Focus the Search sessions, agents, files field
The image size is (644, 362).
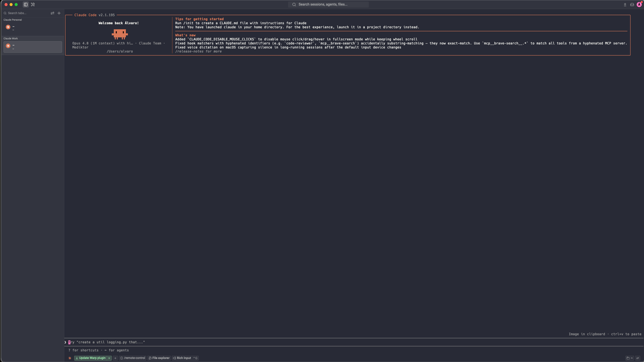328,4
